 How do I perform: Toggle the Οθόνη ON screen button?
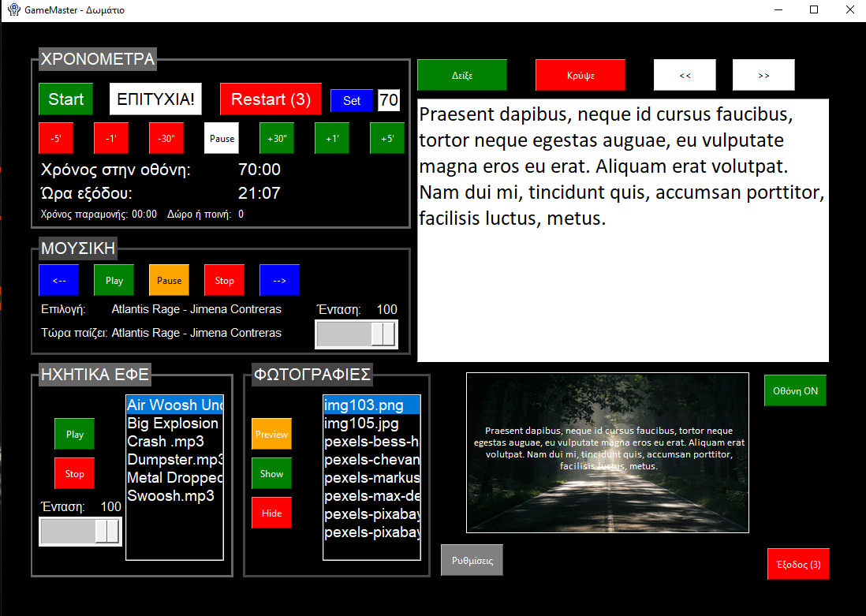pos(795,390)
